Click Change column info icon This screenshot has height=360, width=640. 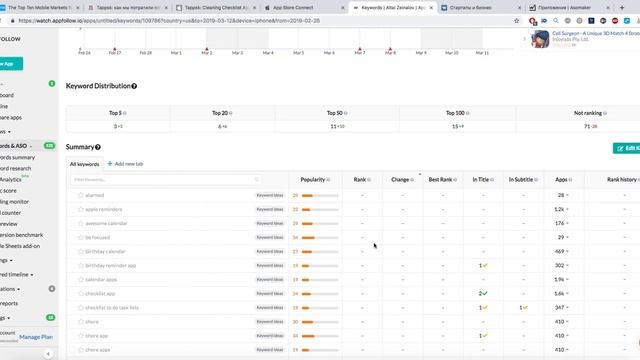click(x=412, y=180)
